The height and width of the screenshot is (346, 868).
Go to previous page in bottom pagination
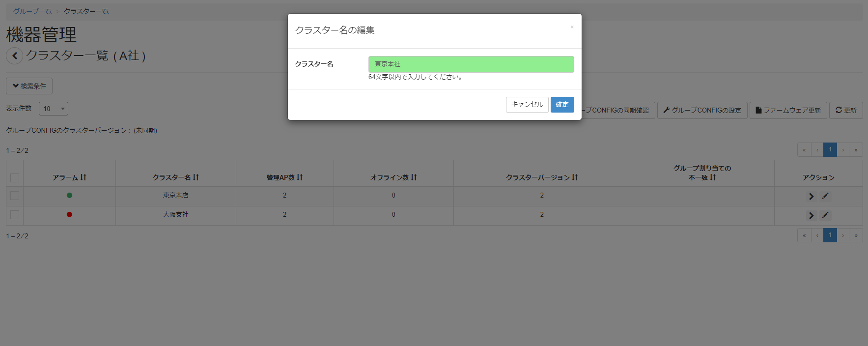point(817,235)
